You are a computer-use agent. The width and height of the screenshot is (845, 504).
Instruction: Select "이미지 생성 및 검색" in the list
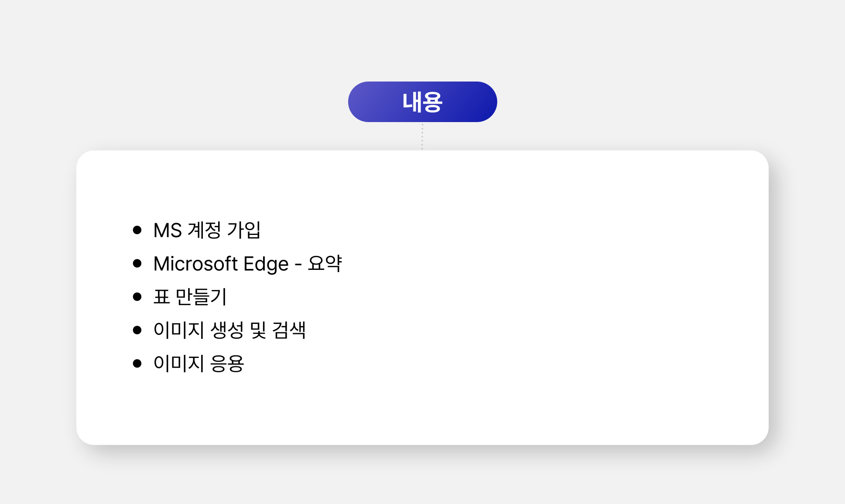229,330
